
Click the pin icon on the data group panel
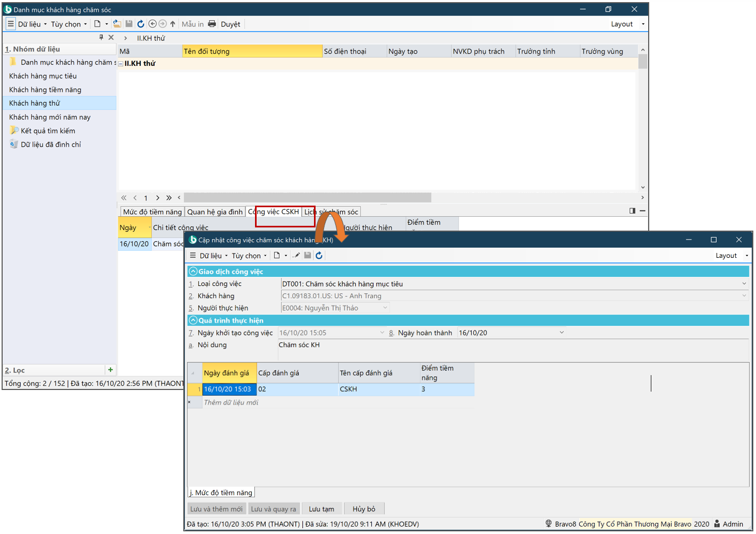pyautogui.click(x=101, y=37)
